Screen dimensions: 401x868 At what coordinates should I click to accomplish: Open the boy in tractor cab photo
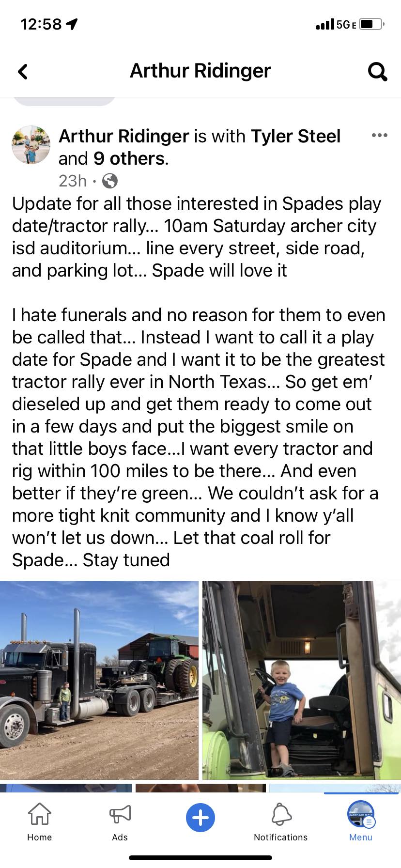[301, 680]
